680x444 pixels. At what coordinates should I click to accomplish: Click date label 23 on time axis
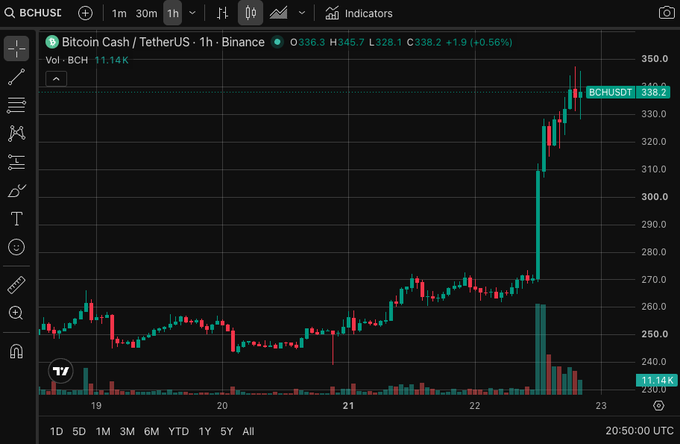click(601, 406)
